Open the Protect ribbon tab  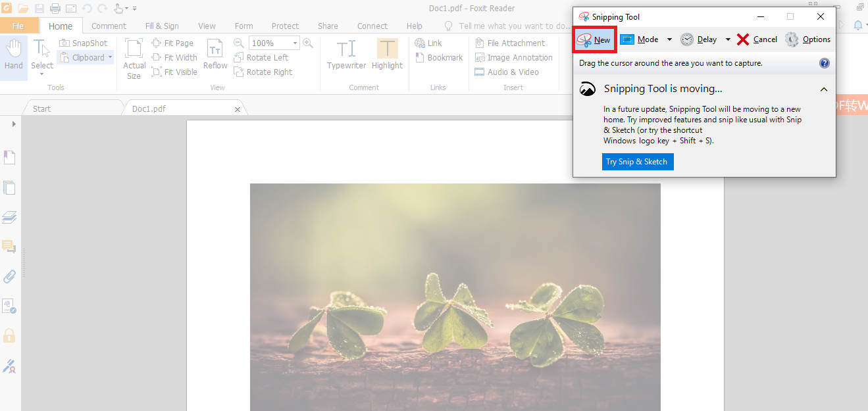[285, 26]
